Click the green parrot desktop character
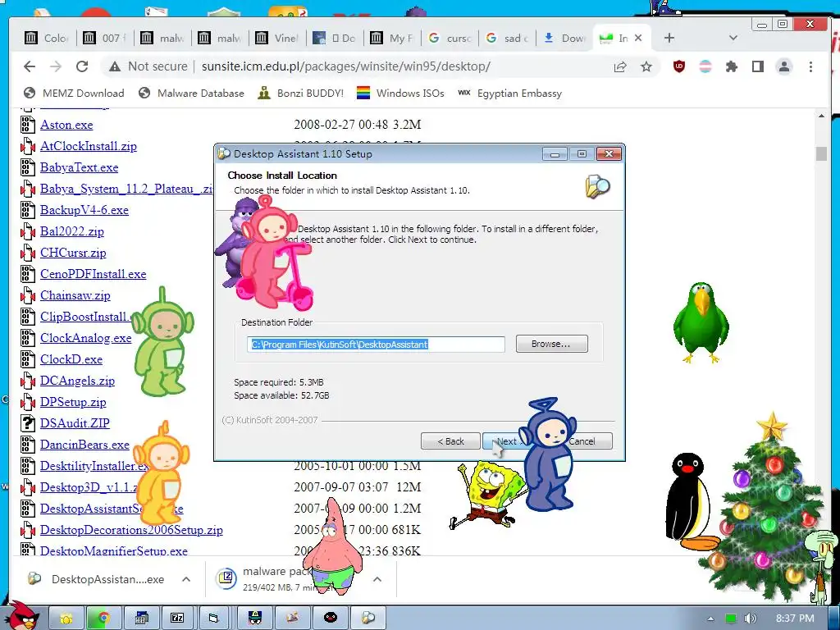The image size is (840, 630). 701,323
